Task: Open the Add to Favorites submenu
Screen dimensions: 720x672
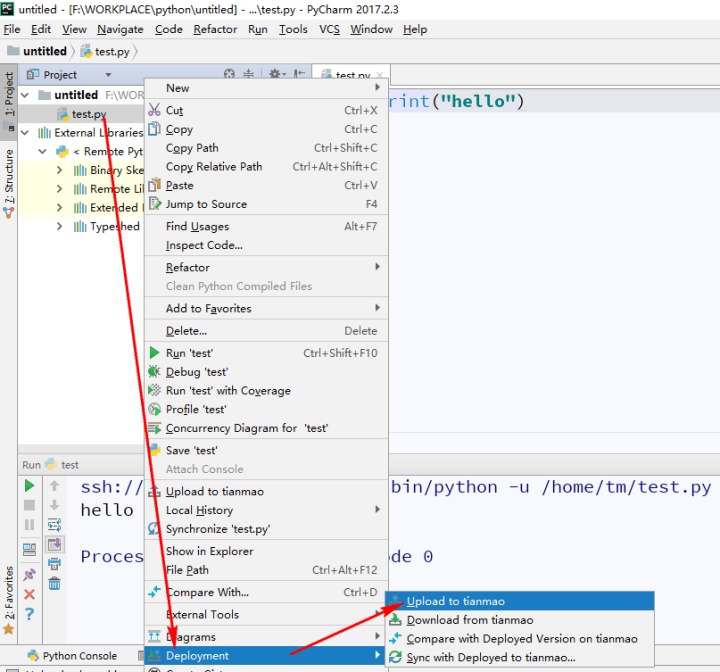Action: (266, 308)
